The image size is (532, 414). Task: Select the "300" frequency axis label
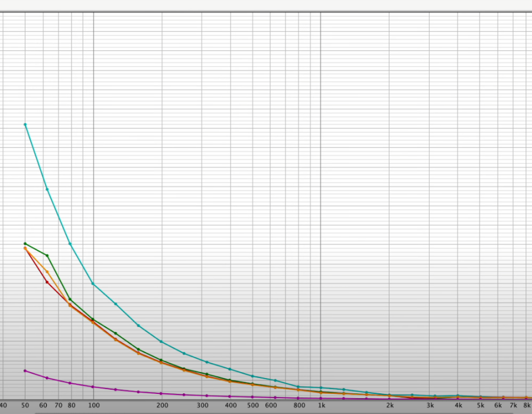203,405
